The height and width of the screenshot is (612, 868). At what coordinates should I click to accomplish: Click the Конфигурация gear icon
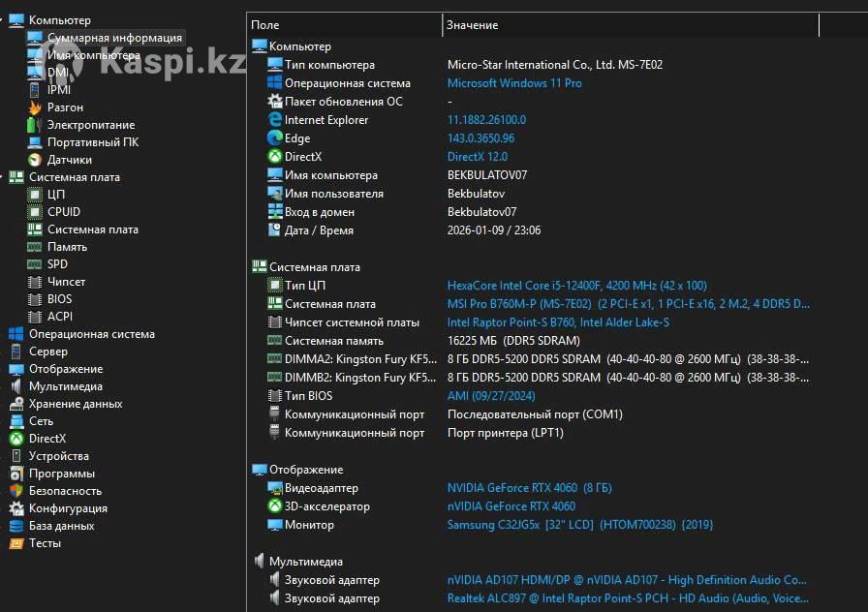16,508
